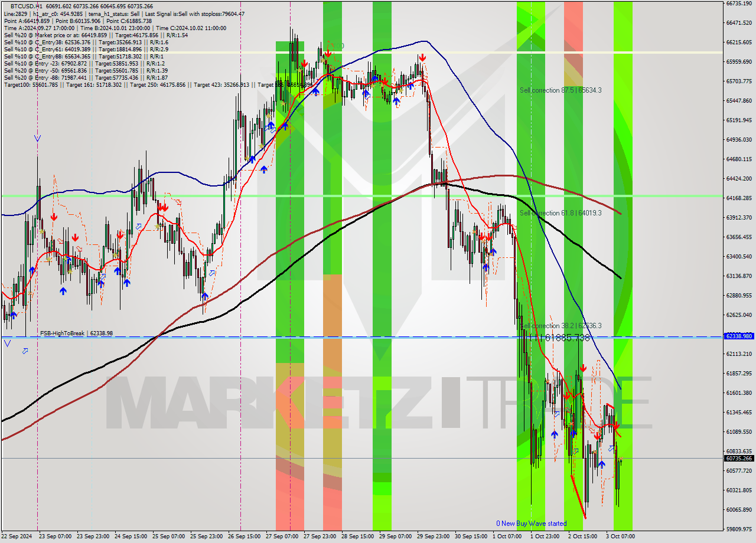The image size is (756, 543).
Task: Click the 'FSB-HighToBreak | 62338.98' label
Action: coord(76,333)
